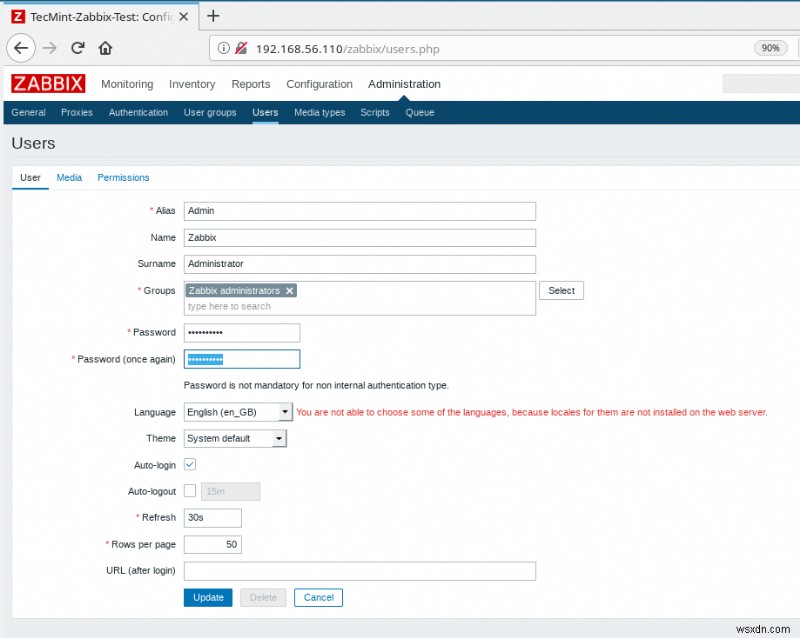Screen dimensions: 800x638
Task: Click the Password field
Action: point(242,332)
